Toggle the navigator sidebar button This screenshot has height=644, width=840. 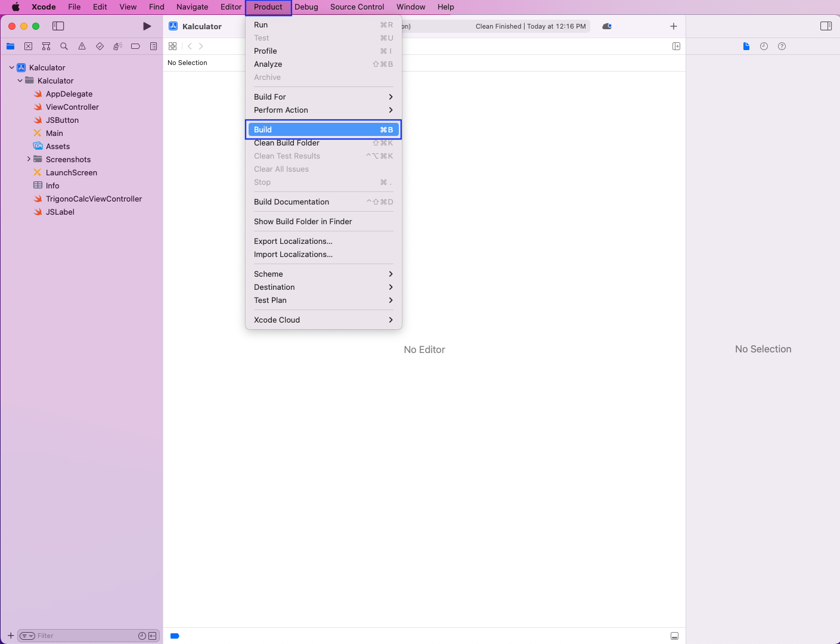[58, 26]
